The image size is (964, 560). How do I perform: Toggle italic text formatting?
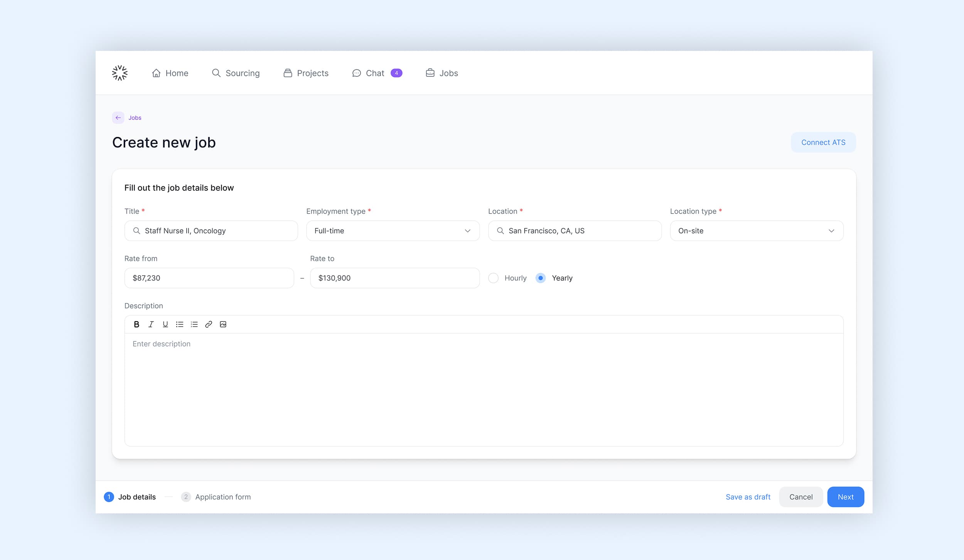click(x=151, y=324)
